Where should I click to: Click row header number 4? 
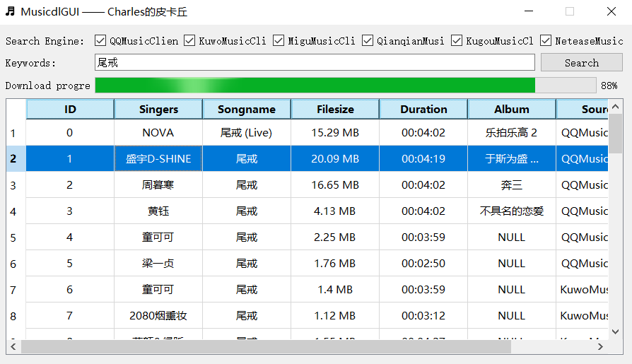[13, 211]
